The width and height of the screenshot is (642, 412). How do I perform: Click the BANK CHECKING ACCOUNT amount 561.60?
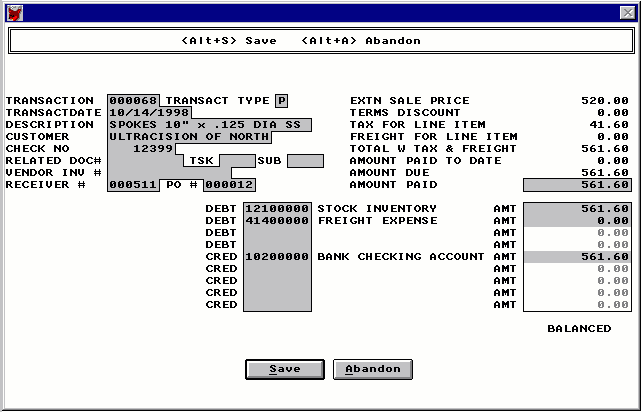click(x=577, y=257)
